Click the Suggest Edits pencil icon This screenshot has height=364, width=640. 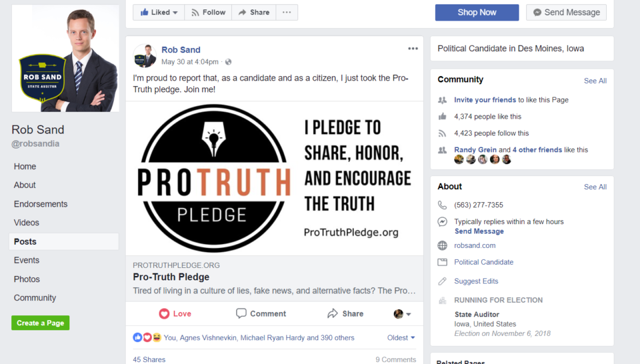442,281
